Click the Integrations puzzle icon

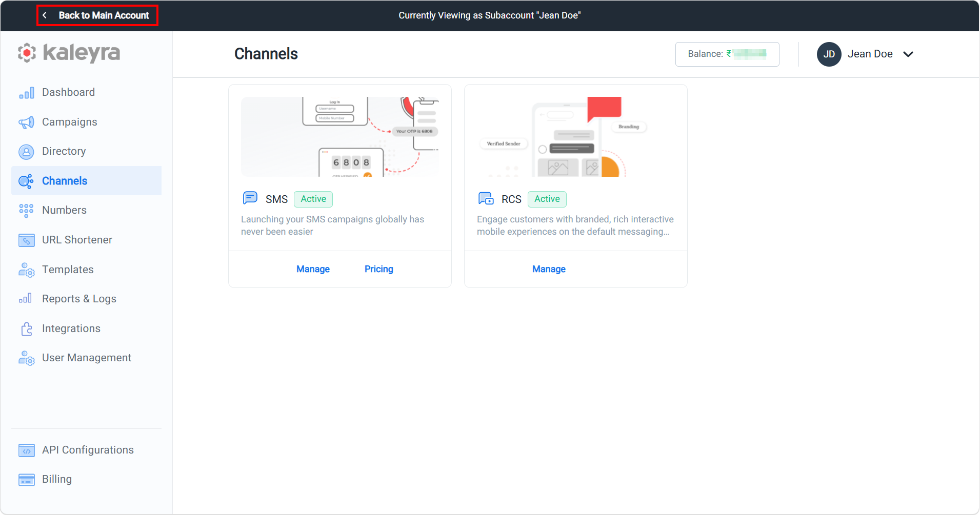27,329
